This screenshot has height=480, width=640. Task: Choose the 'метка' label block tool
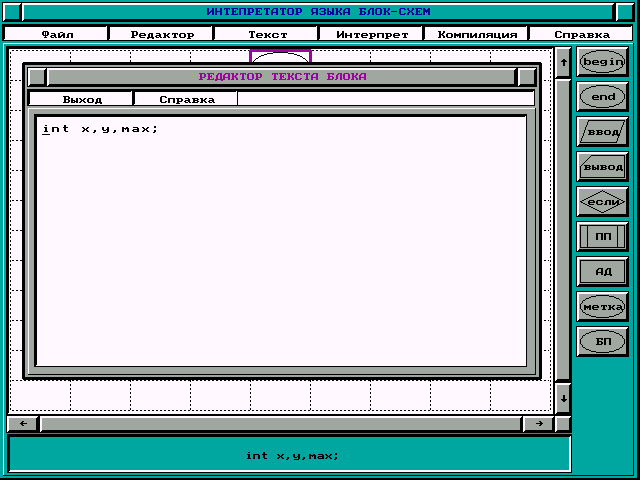pos(603,306)
